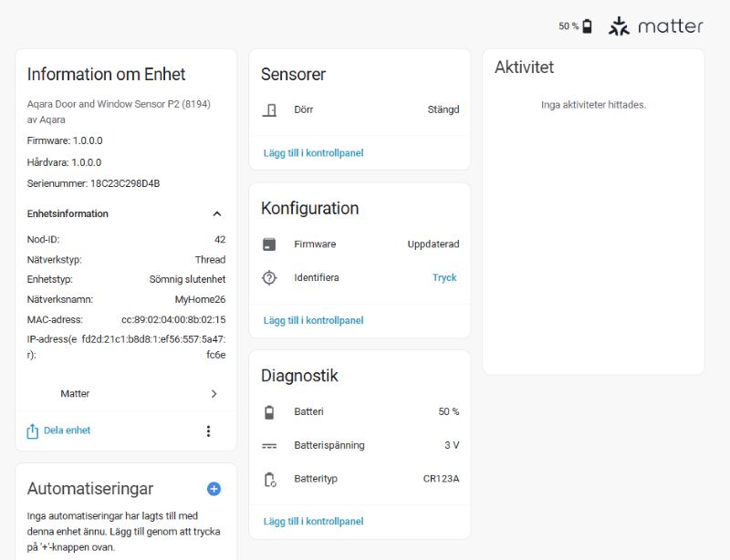Click the door sensor icon
The height and width of the screenshot is (560, 730).
click(x=269, y=109)
